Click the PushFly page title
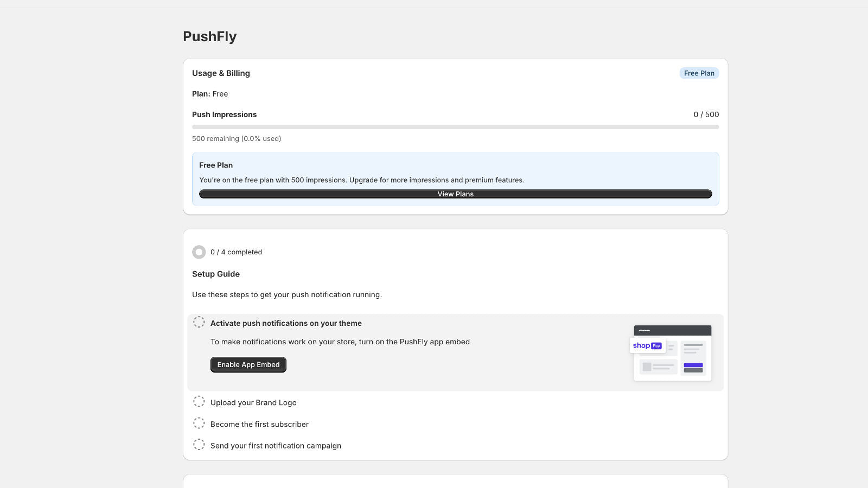 click(x=210, y=37)
